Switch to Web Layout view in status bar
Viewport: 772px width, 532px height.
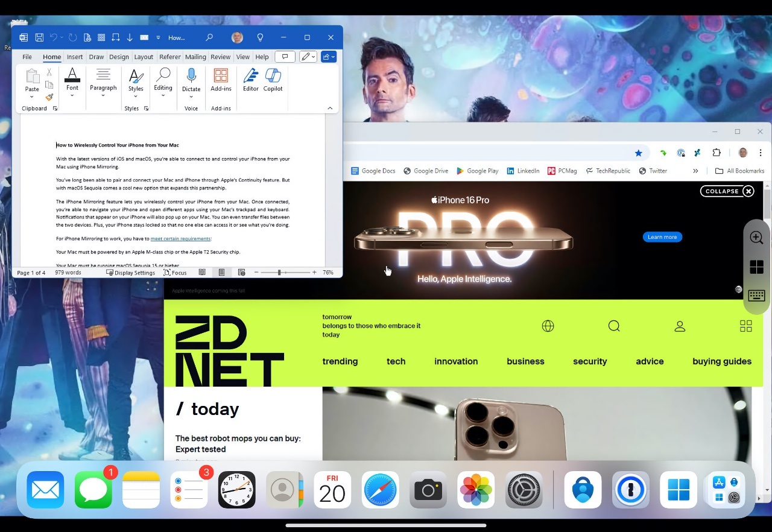point(241,273)
